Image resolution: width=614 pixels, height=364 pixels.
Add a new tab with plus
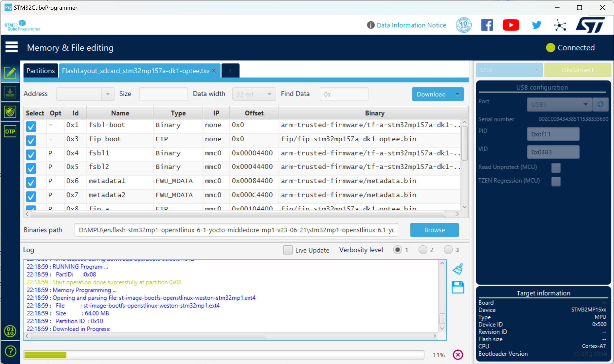(x=230, y=71)
